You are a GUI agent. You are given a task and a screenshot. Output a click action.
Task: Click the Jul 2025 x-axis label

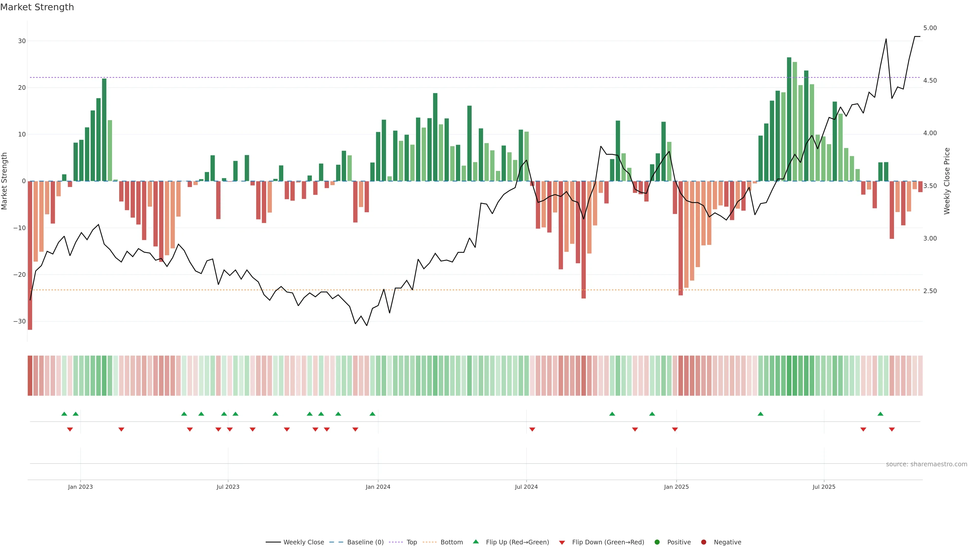click(824, 487)
